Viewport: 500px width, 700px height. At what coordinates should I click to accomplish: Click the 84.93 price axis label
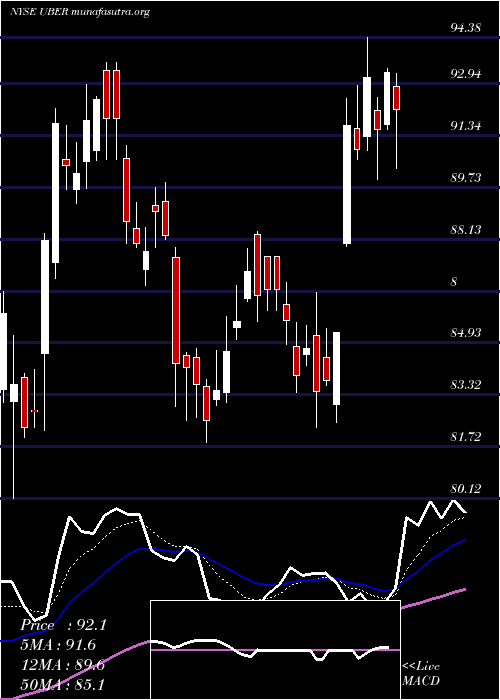[466, 333]
